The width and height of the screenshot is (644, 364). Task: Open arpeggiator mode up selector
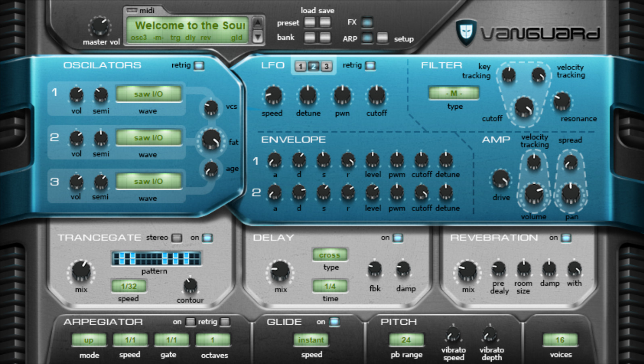pyautogui.click(x=89, y=340)
